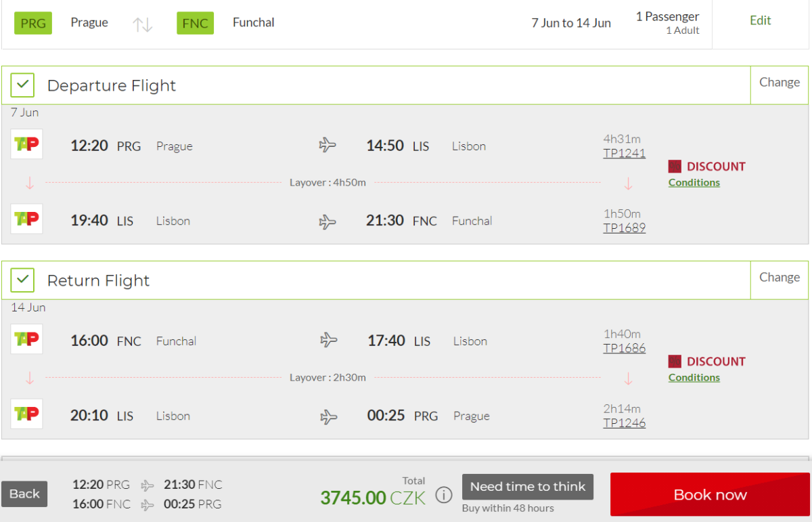Click the info icon beside total price

tap(443, 496)
